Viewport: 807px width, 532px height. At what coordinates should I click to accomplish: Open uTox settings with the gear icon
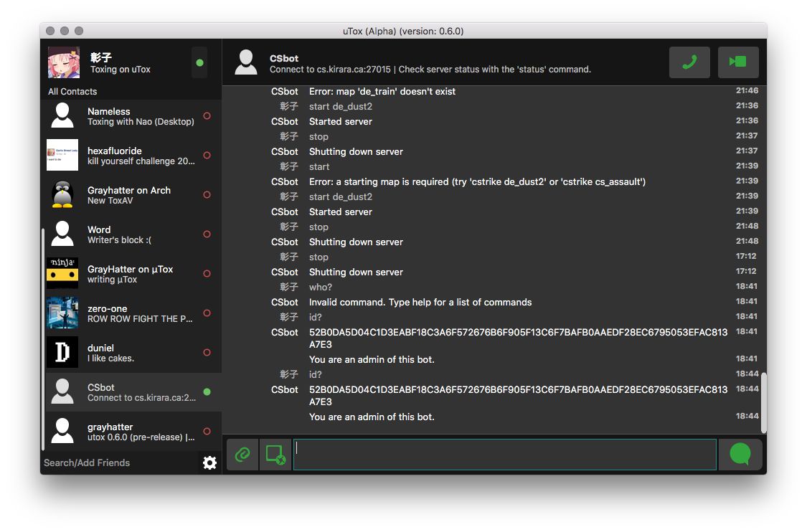209,462
